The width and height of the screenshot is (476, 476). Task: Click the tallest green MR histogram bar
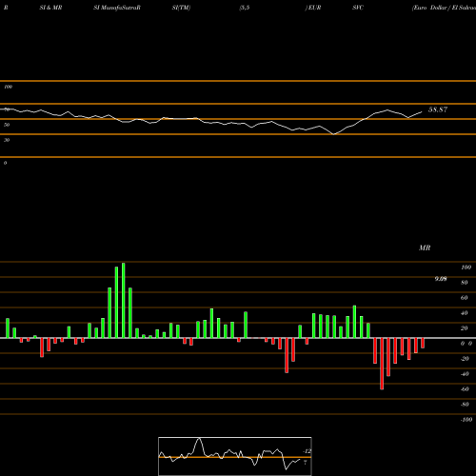pyautogui.click(x=124, y=301)
